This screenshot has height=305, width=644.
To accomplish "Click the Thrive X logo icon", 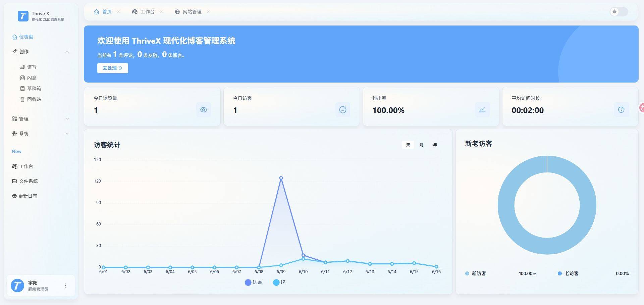I will pyautogui.click(x=23, y=16).
